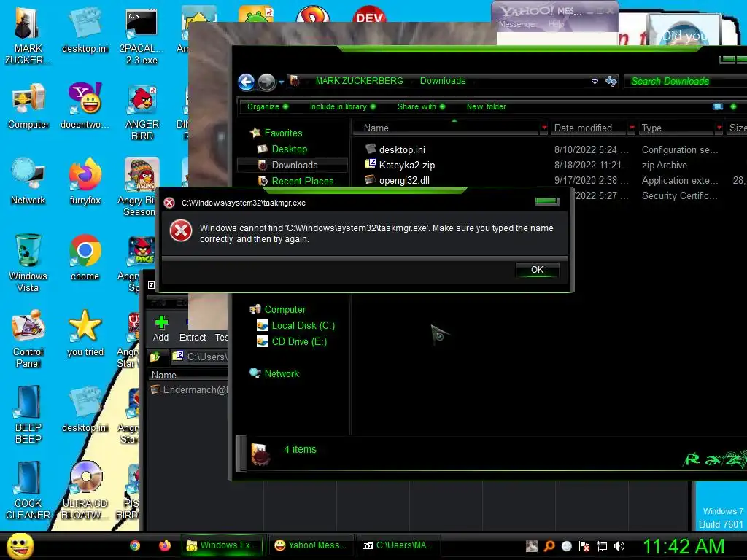Sort by the Date modified column header
Viewport: 747px width, 560px height.
click(x=589, y=128)
